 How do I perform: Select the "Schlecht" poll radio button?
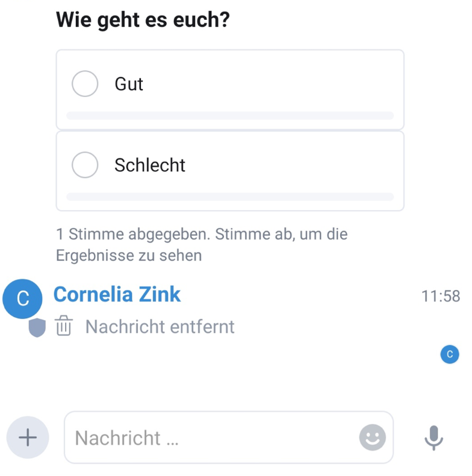(85, 165)
